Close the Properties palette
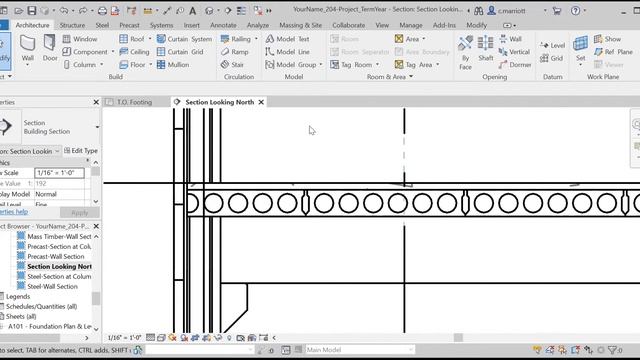This screenshot has height=360, width=640. pos(96,102)
